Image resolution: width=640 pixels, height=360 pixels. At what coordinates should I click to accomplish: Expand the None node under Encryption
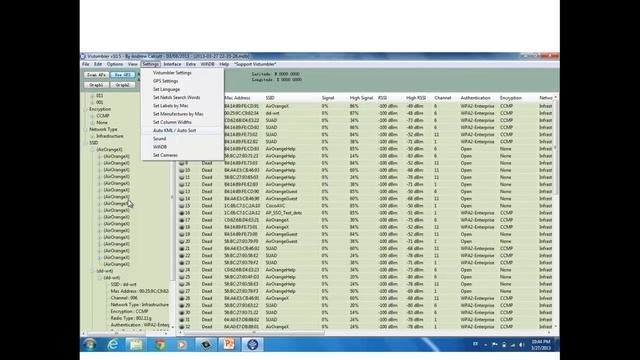pos(92,122)
